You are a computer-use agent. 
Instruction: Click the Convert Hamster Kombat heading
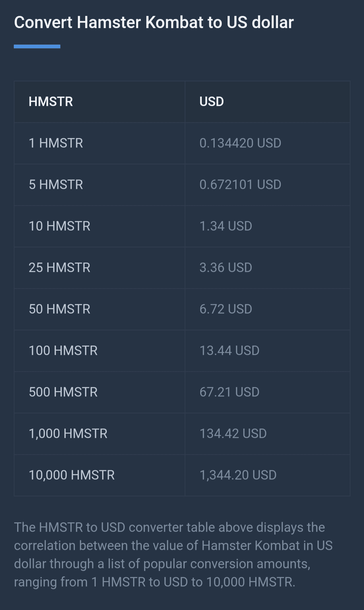click(x=154, y=23)
